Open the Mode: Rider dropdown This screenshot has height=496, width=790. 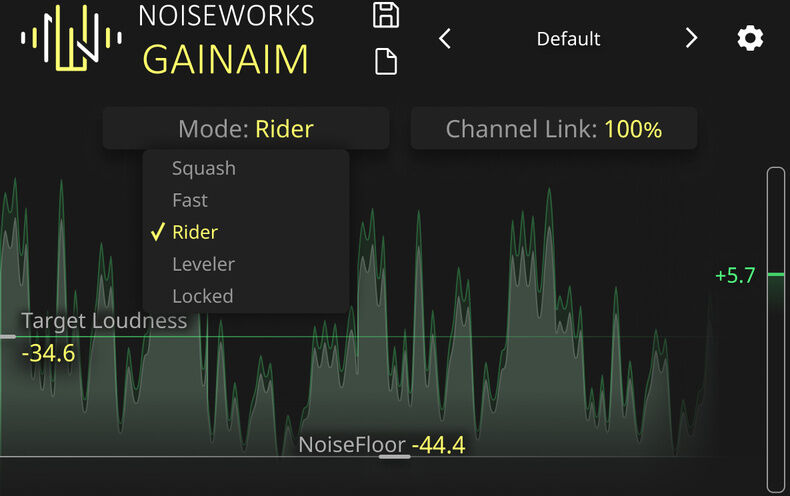246,129
